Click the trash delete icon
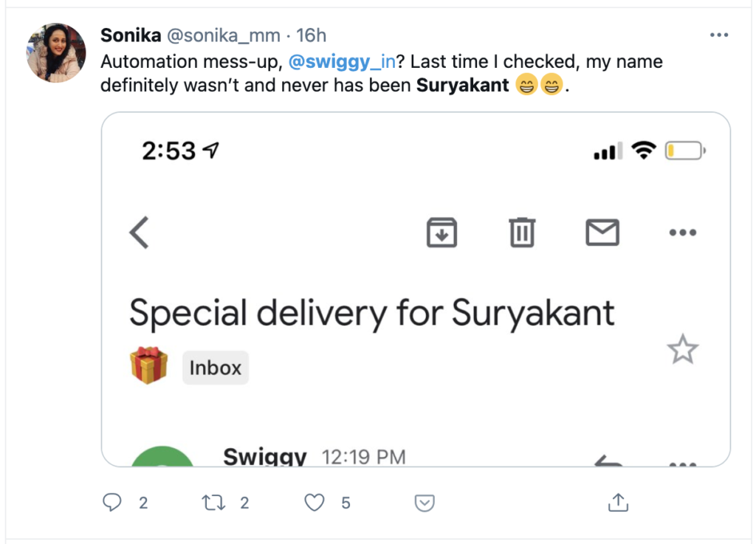 click(522, 233)
